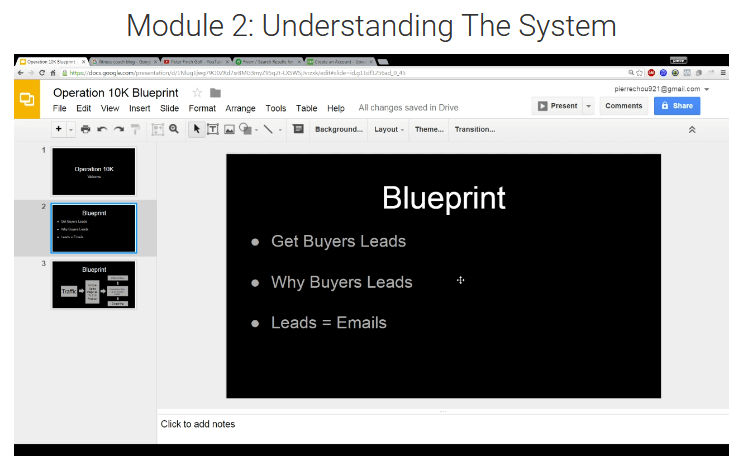Image resolution: width=744 pixels, height=465 pixels.
Task: Click the Blueprint title on the slide
Action: coord(444,198)
